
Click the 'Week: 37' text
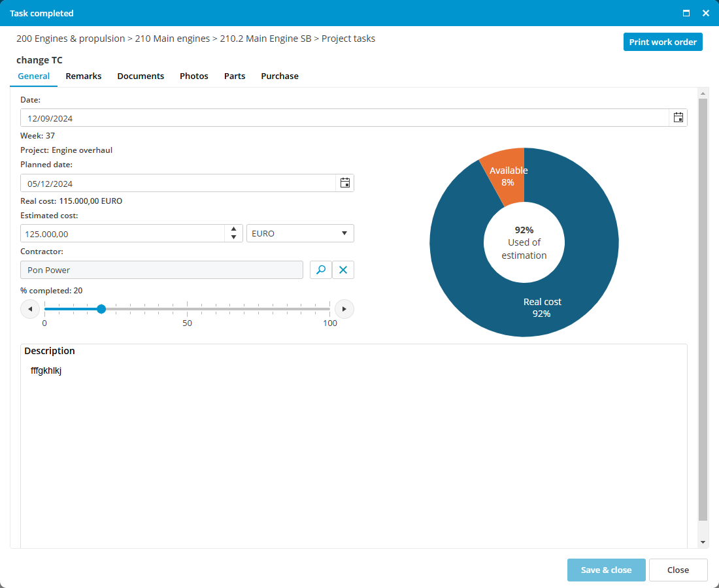point(38,136)
